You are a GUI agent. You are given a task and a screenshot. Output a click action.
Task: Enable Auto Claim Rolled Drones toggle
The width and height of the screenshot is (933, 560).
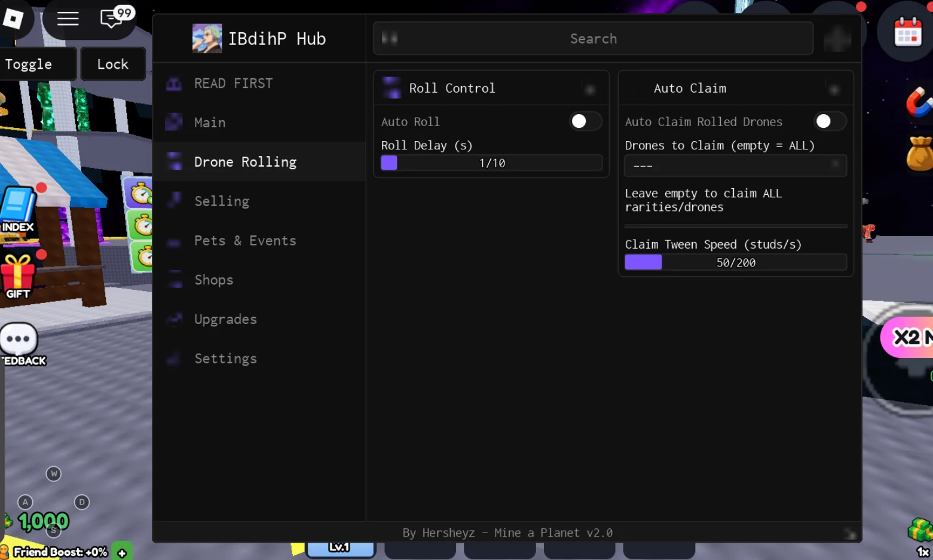[x=830, y=121]
